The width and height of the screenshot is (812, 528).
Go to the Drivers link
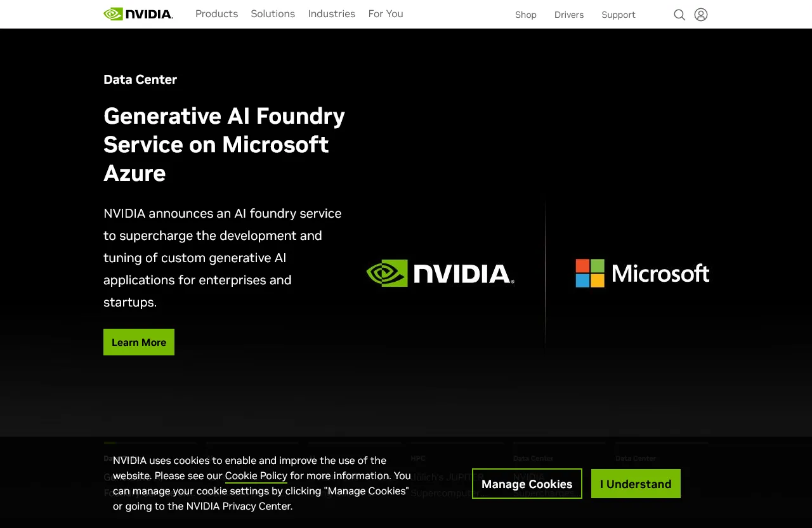tap(569, 15)
